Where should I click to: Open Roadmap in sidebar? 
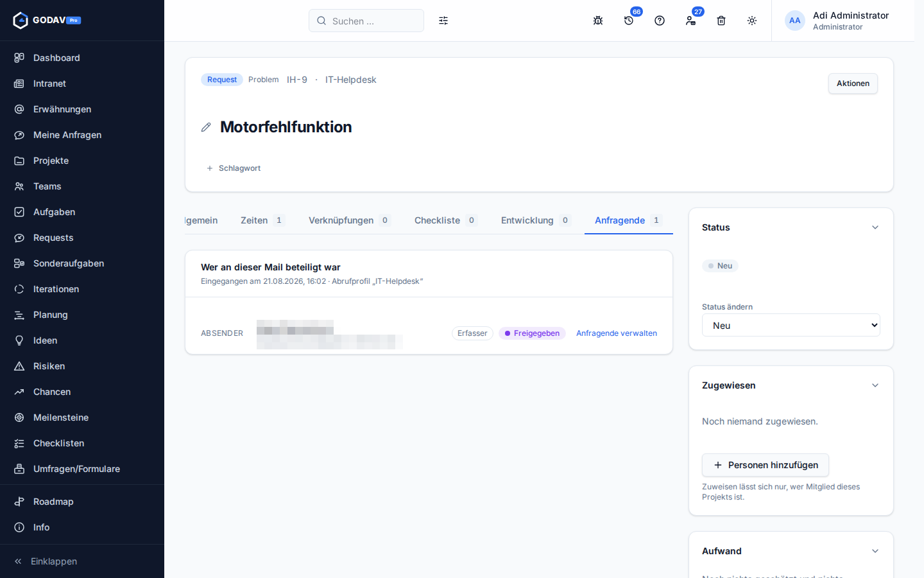click(82, 502)
